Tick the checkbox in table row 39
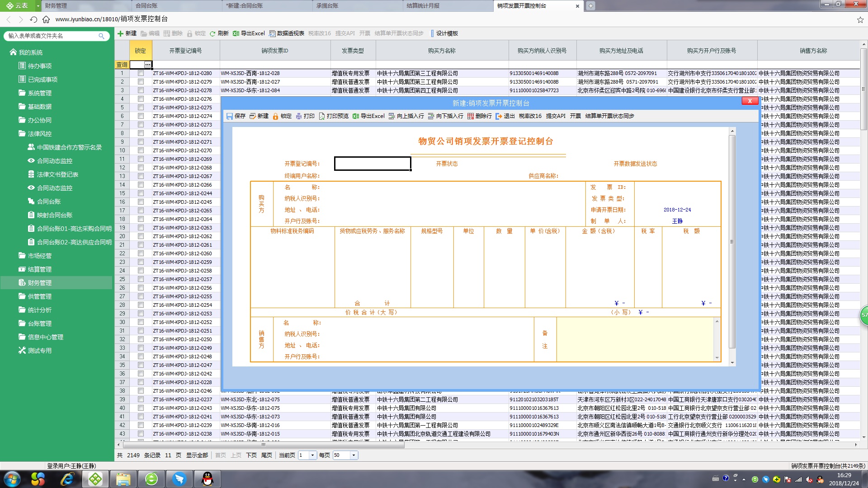 141,399
